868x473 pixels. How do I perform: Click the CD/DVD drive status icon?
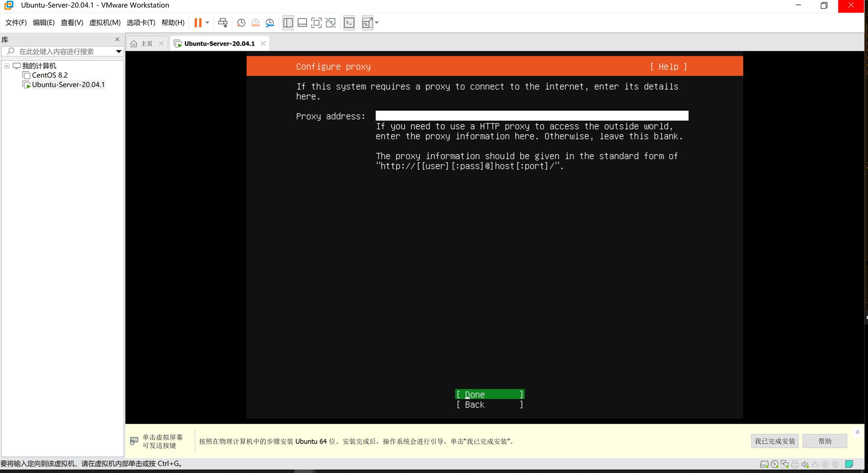(775, 464)
